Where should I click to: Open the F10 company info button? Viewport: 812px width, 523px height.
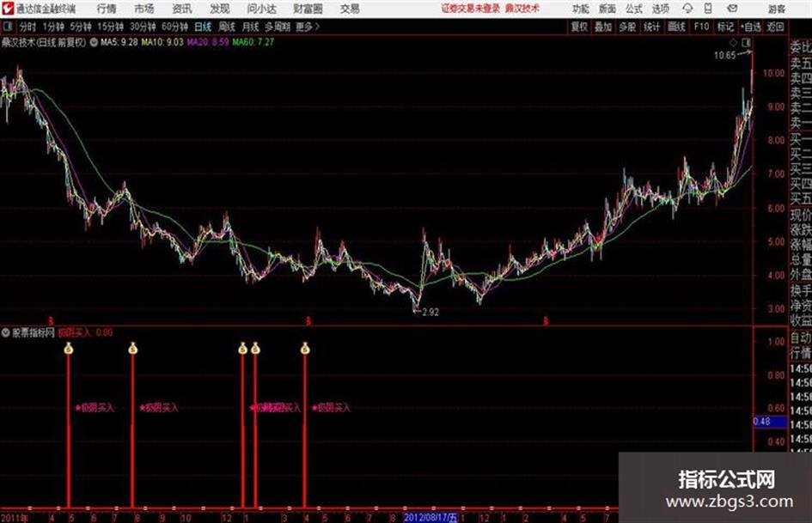coord(701,27)
